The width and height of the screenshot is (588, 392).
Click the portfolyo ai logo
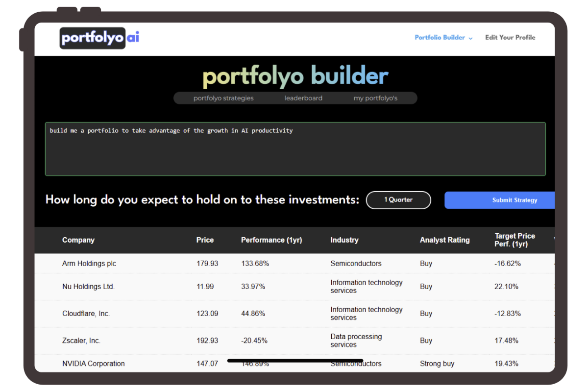point(99,38)
